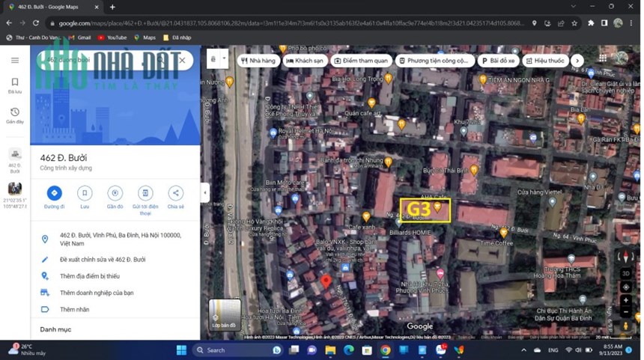This screenshot has height=360, width=644.
Task: Zoom out with the minus button
Action: click(x=625, y=312)
